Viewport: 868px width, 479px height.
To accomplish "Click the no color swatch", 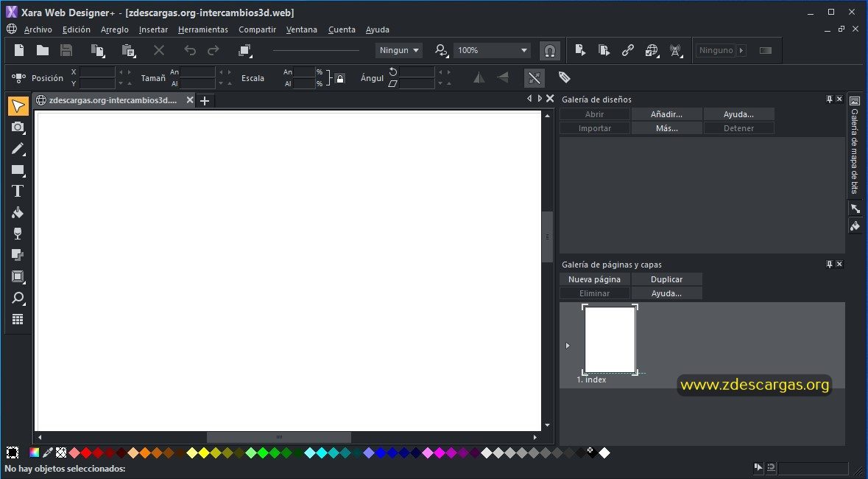I will pos(61,453).
